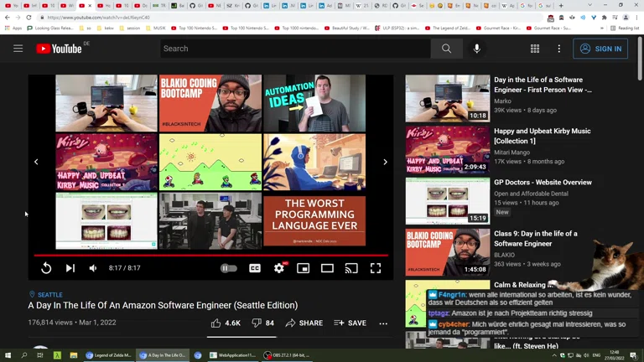Click the red video progress bar
Screen dimensions: 644x362
pyautogui.click(x=210, y=255)
